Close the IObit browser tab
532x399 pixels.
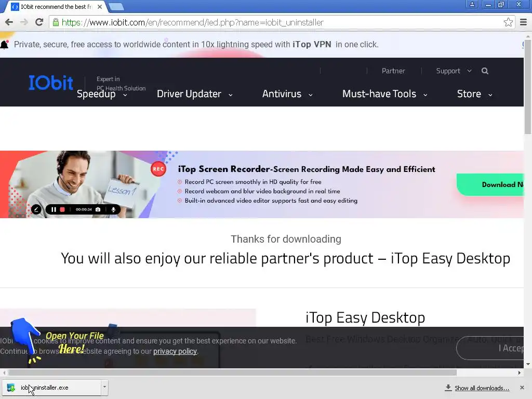tap(99, 6)
